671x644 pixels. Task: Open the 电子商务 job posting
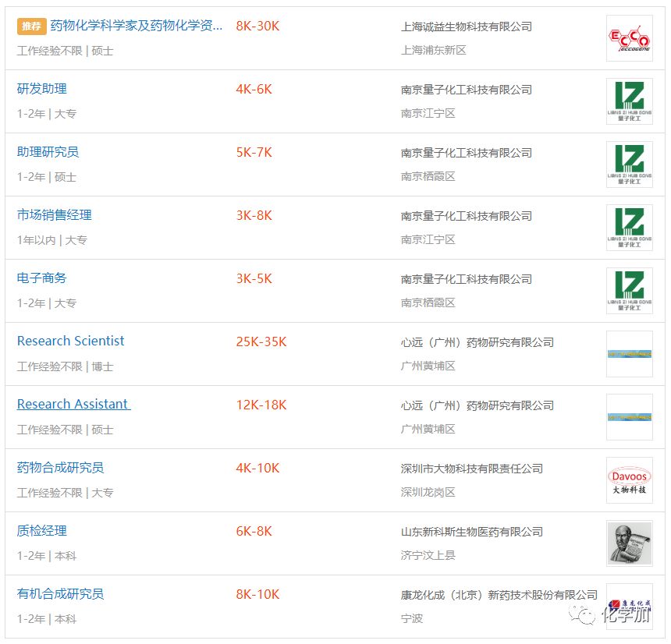pyautogui.click(x=42, y=278)
